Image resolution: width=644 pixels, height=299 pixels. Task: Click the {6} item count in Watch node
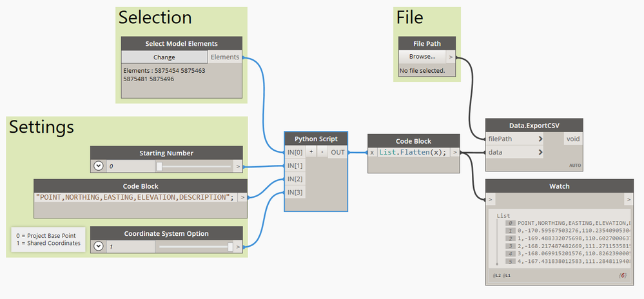623,276
